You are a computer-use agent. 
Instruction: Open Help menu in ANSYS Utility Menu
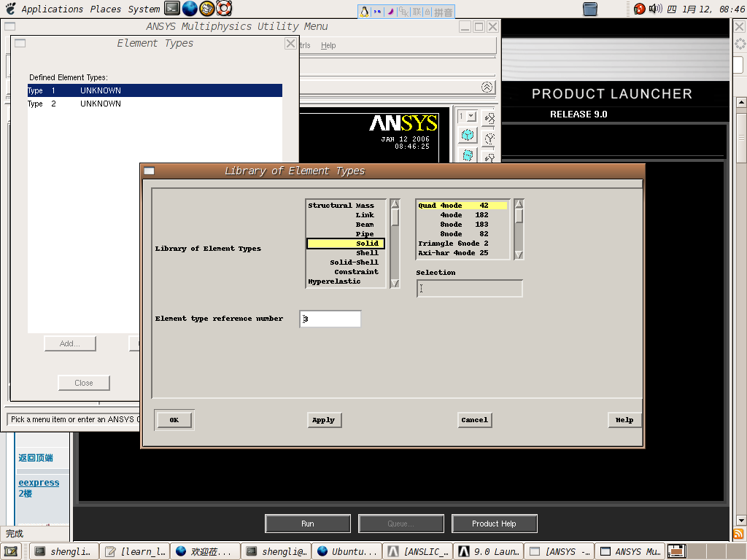pyautogui.click(x=328, y=45)
